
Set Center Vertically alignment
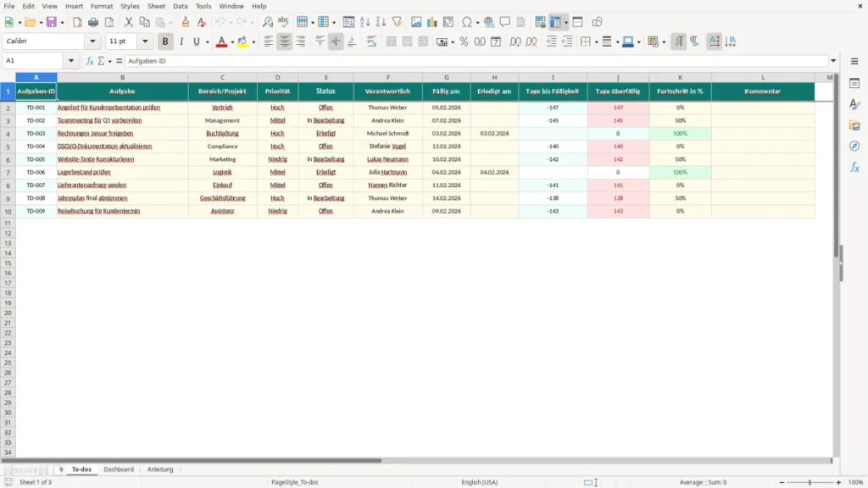click(336, 42)
